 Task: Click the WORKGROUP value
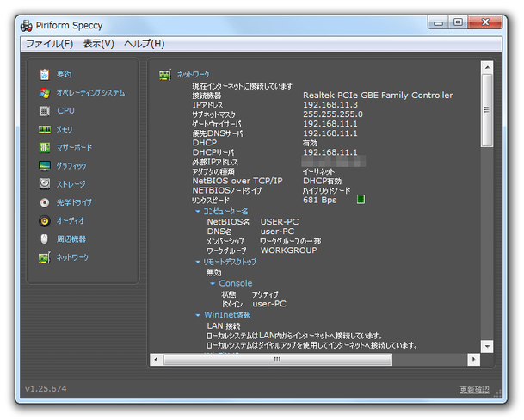click(289, 250)
